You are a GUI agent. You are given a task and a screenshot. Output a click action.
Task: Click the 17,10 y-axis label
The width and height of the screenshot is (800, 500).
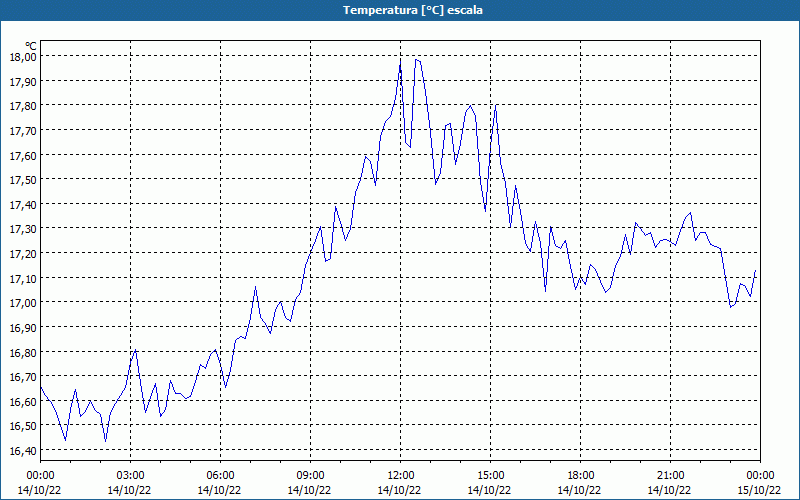(x=23, y=278)
